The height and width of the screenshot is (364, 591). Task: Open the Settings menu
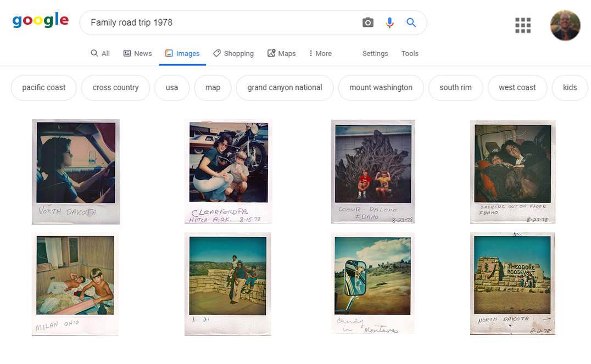(x=375, y=53)
